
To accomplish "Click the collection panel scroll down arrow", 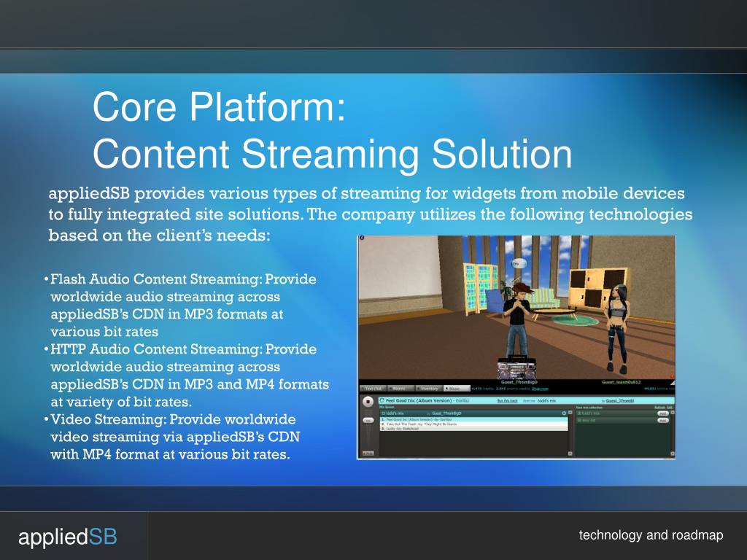I will coord(672,454).
